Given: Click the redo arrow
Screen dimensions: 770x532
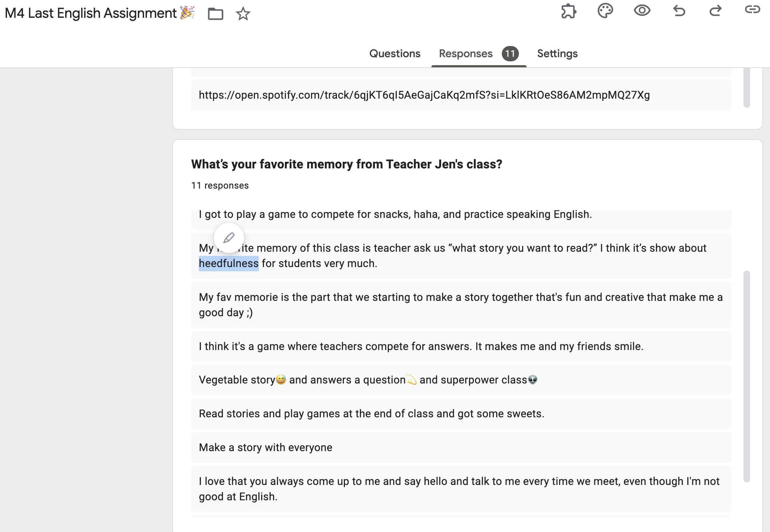Looking at the screenshot, I should pos(715,11).
